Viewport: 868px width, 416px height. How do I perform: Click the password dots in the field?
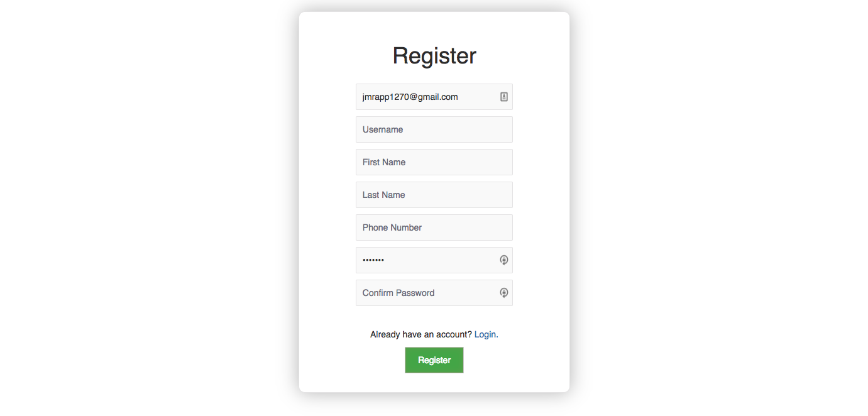(373, 260)
